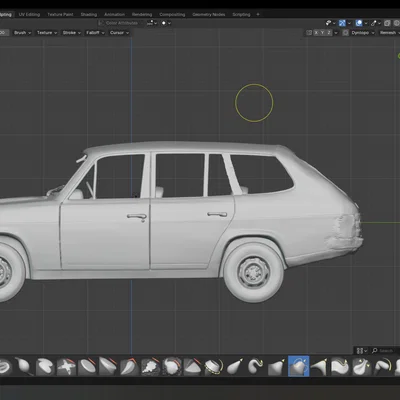
Task: Toggle Y axis symmetry
Action: point(323,33)
